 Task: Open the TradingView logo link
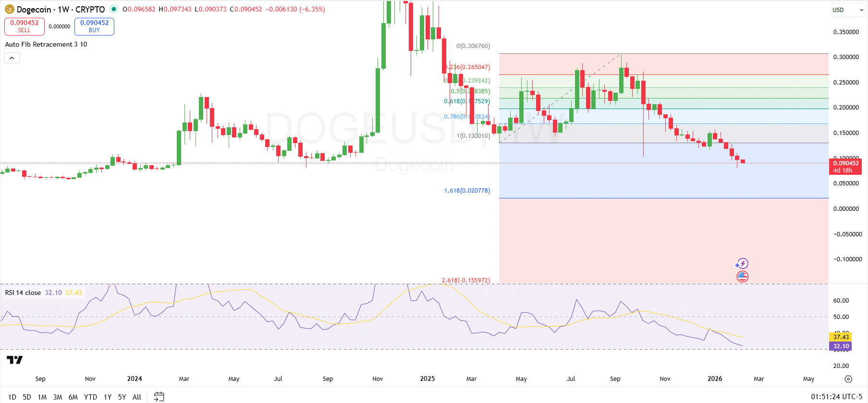[14, 360]
